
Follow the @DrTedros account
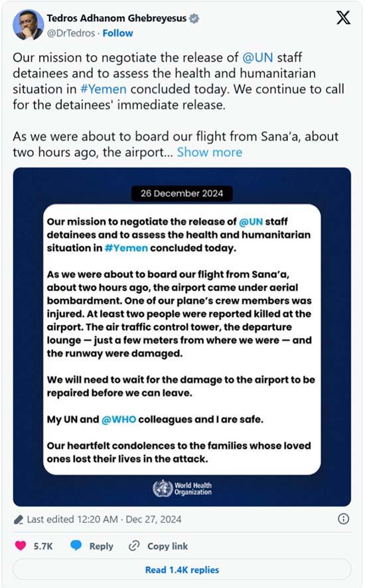117,33
